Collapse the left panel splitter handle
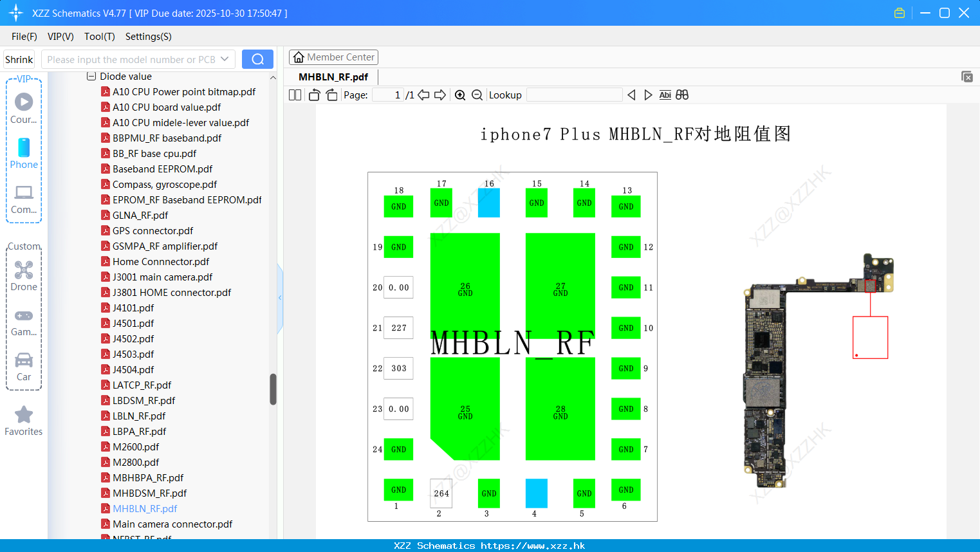 pos(280,298)
